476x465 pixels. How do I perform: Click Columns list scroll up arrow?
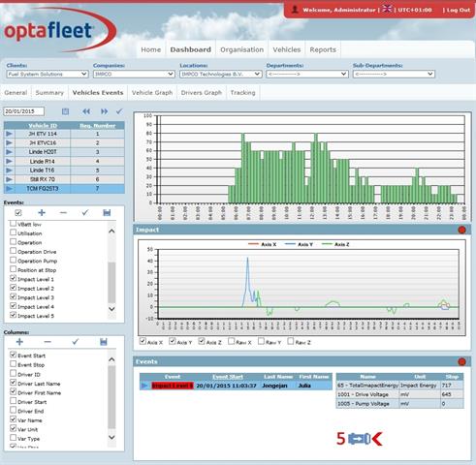pyautogui.click(x=111, y=359)
